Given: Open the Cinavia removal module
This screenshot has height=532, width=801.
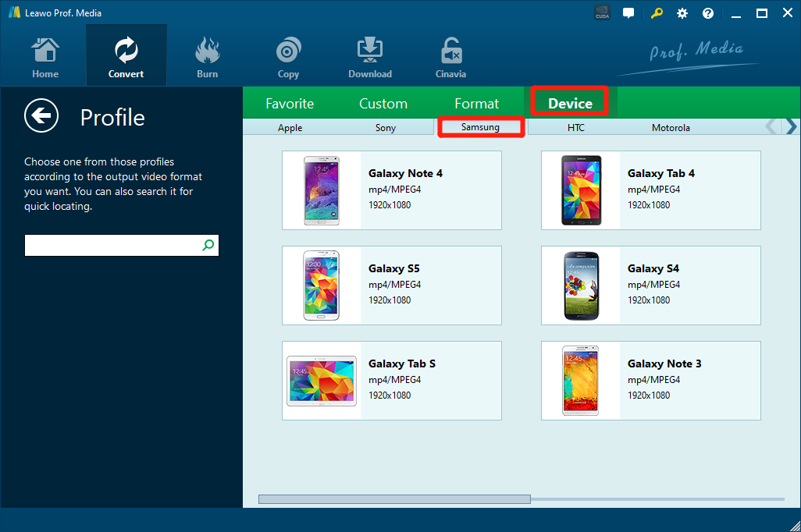Looking at the screenshot, I should (450, 58).
